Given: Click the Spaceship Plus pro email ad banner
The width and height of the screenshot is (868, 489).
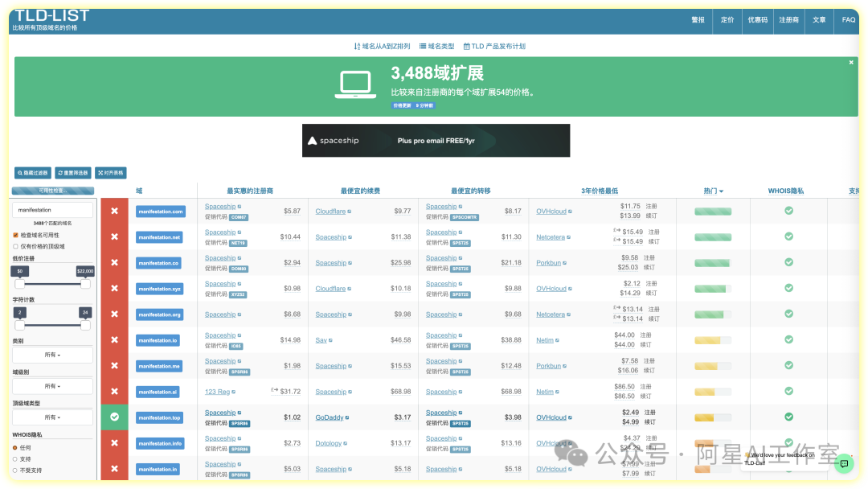Looking at the screenshot, I should click(436, 141).
